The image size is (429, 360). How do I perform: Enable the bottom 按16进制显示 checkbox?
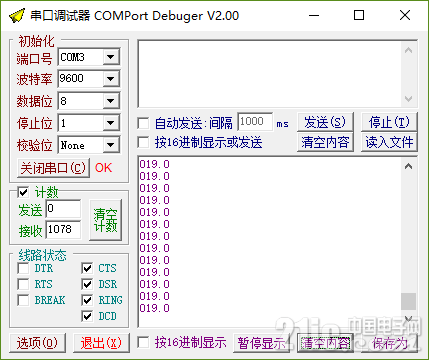143,342
